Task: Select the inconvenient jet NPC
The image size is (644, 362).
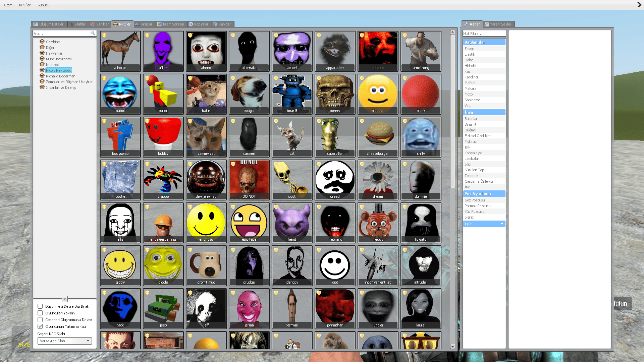Action: [x=378, y=265]
